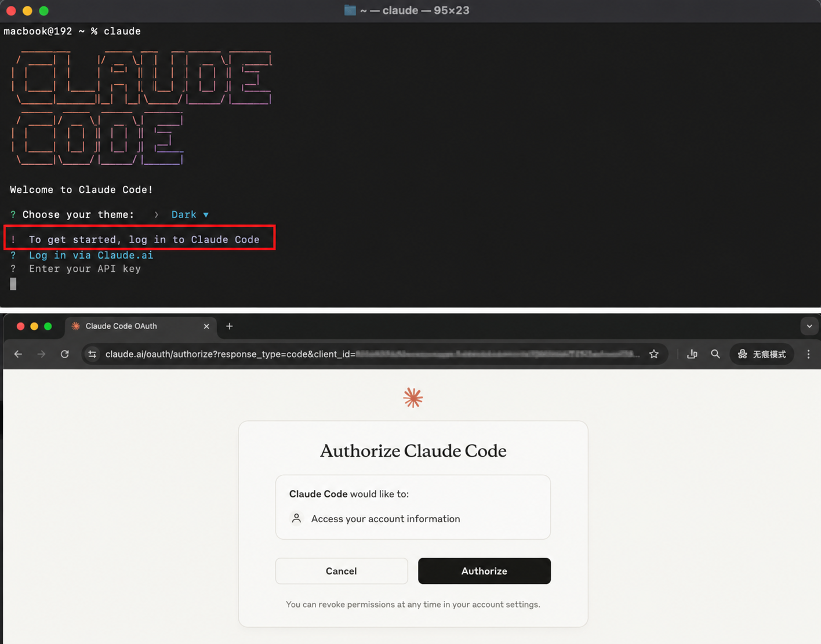Click the incognito mode badge 无痕模式
Screen dimensions: 821x644
[x=762, y=354]
